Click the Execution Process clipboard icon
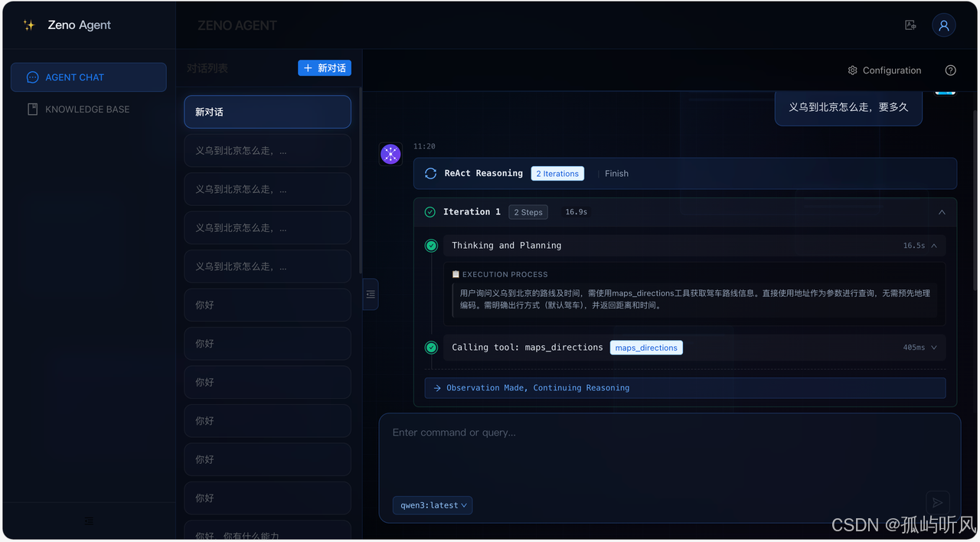Screen dimensions: 980x542 (456, 274)
